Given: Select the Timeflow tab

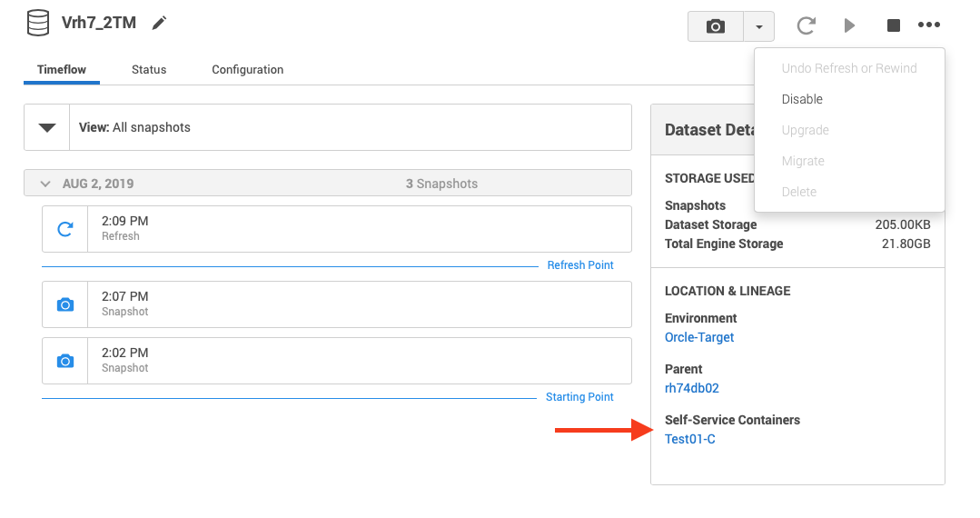Looking at the screenshot, I should (62, 69).
